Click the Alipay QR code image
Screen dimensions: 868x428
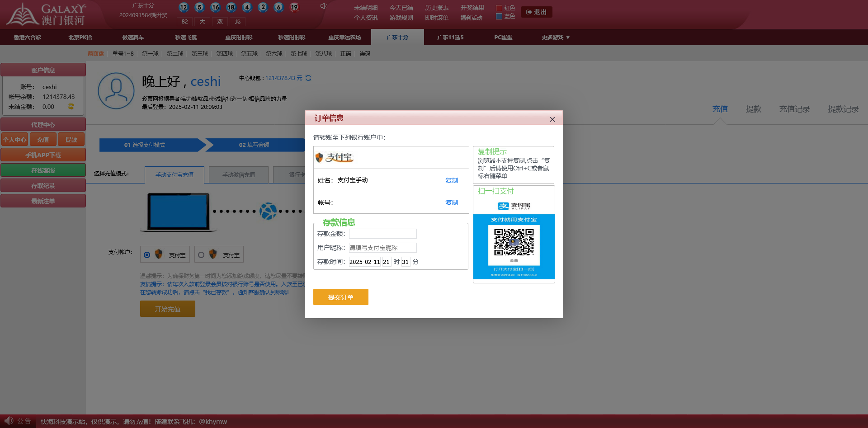(x=514, y=242)
